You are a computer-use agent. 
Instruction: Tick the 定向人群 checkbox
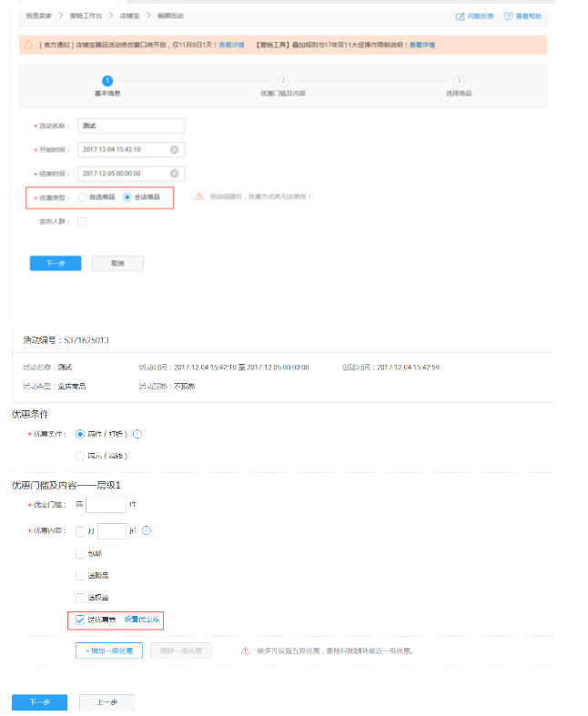[x=82, y=222]
